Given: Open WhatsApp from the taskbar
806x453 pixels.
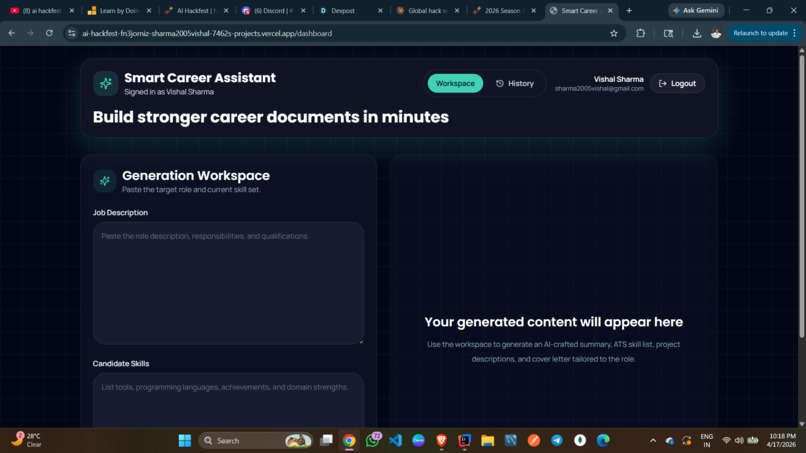Looking at the screenshot, I should 373,441.
